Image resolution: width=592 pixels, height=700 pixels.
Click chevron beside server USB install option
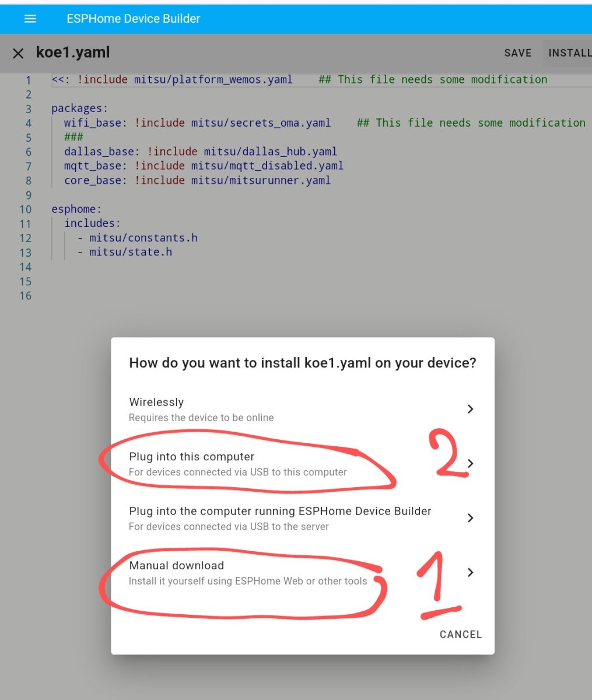(x=470, y=518)
